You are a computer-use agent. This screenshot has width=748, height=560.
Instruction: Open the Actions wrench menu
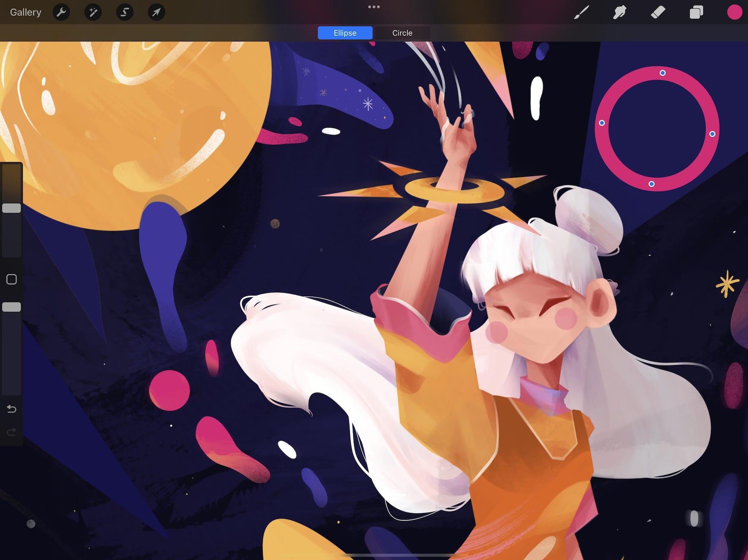(61, 12)
